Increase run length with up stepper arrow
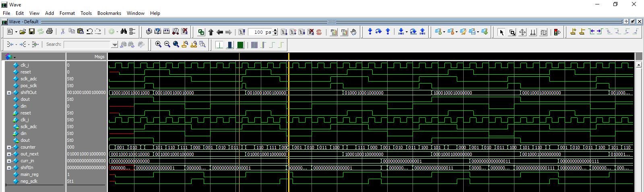Image resolution: width=644 pixels, height=192 pixels. [275, 30]
